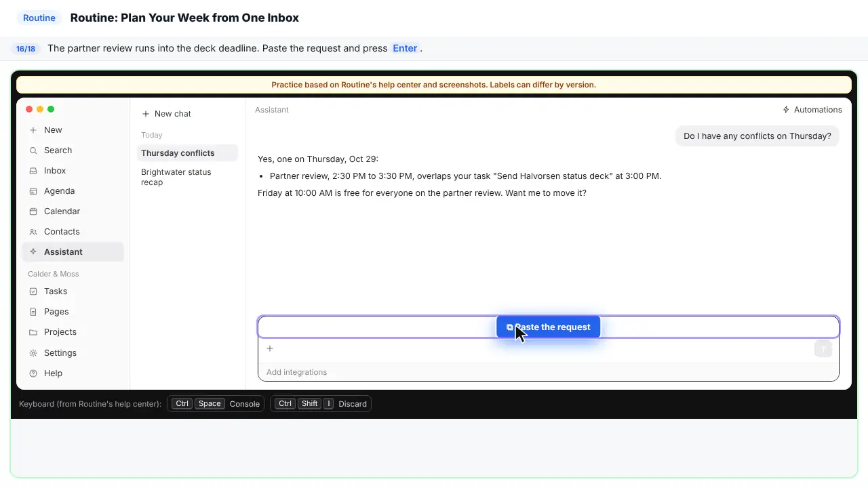The image size is (868, 488).
Task: Click the Agenda icon in sidebar
Action: [33, 191]
